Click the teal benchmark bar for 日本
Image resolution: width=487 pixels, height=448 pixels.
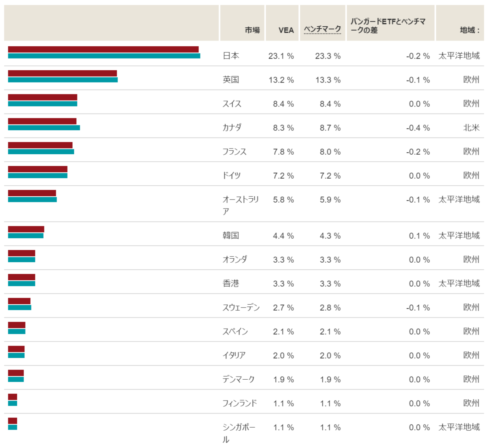click(104, 56)
